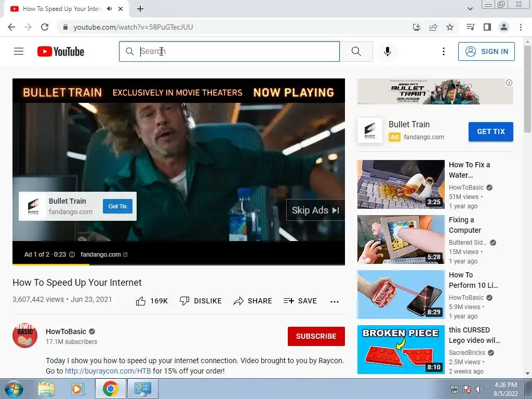This screenshot has height=399, width=532.
Task: Click system tray volume icon
Action: pyautogui.click(x=480, y=389)
